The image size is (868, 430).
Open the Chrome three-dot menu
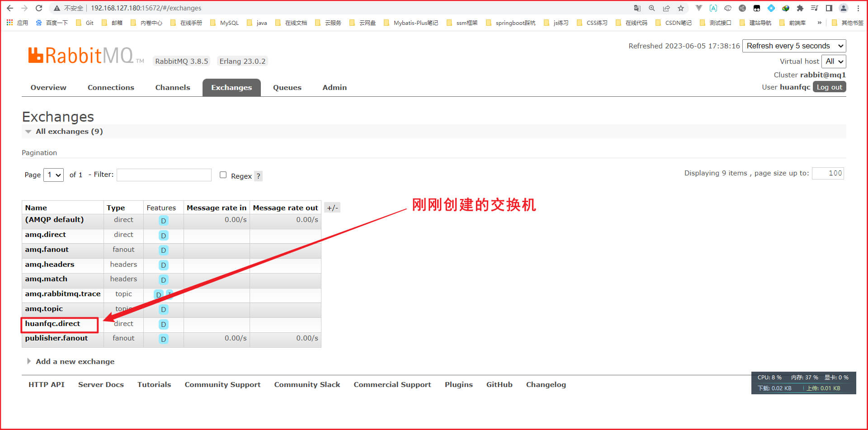[858, 8]
